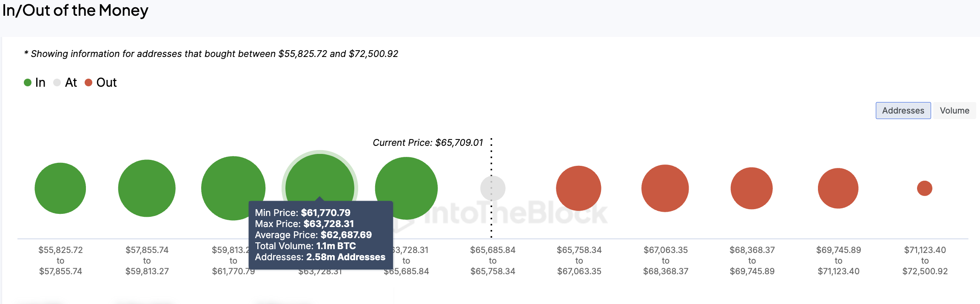Click the green bubble for $57,855.74 range
Screen dimensions: 980x304
(x=147, y=188)
